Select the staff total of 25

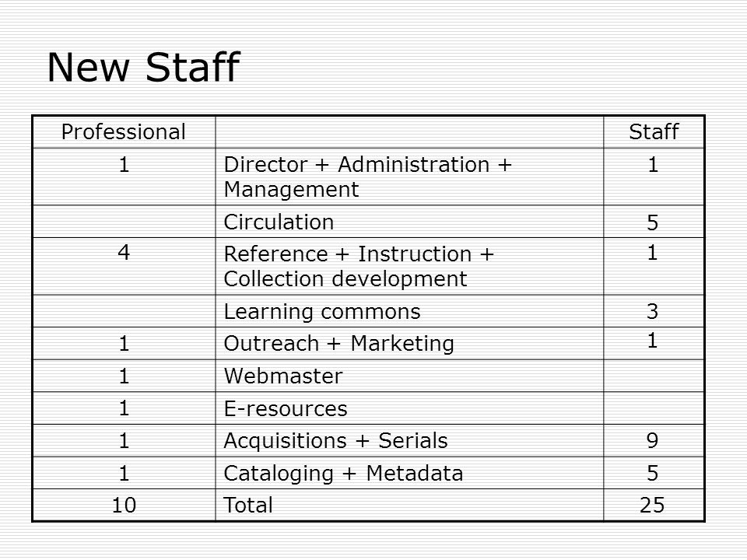652,506
